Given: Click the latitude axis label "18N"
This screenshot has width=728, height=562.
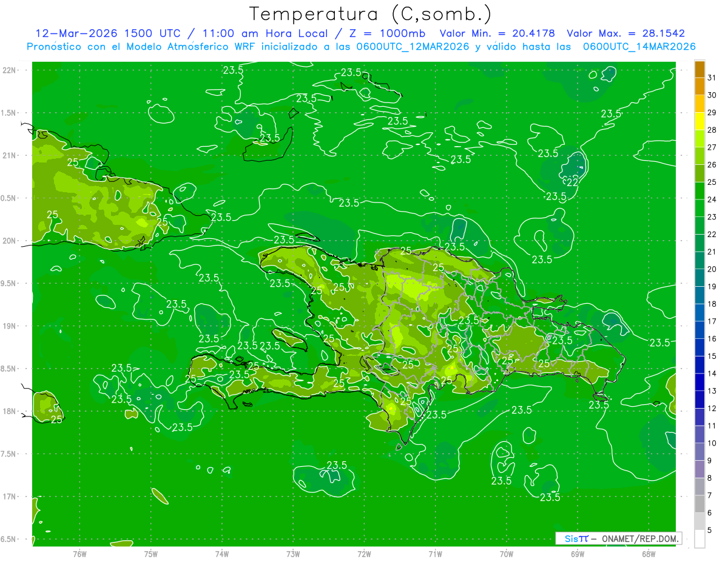Looking at the screenshot, I should click(x=8, y=411).
